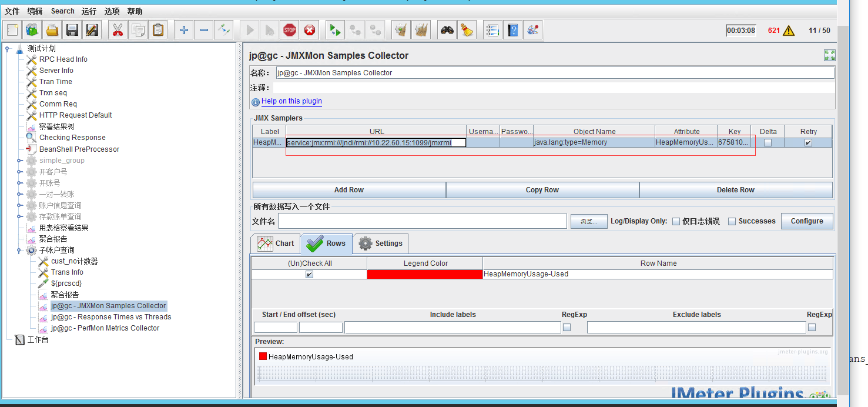Switch to the Chart tab
The height and width of the screenshot is (407, 868).
pyautogui.click(x=275, y=243)
